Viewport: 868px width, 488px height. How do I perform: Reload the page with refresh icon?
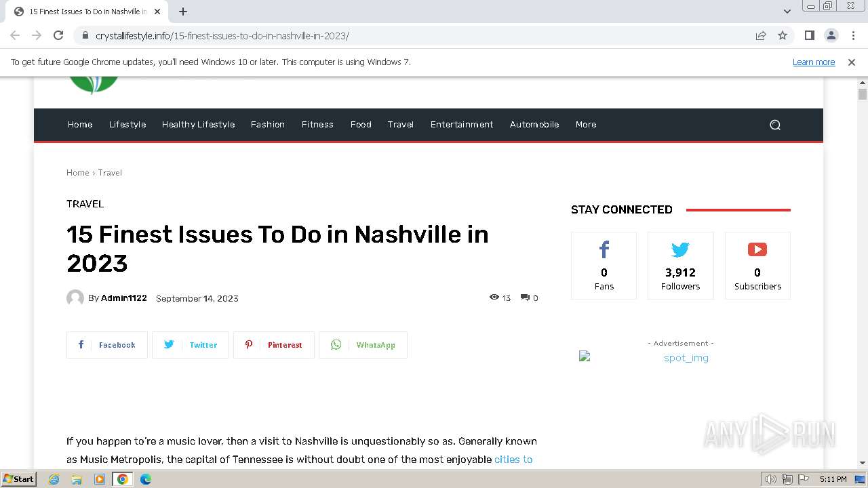58,35
